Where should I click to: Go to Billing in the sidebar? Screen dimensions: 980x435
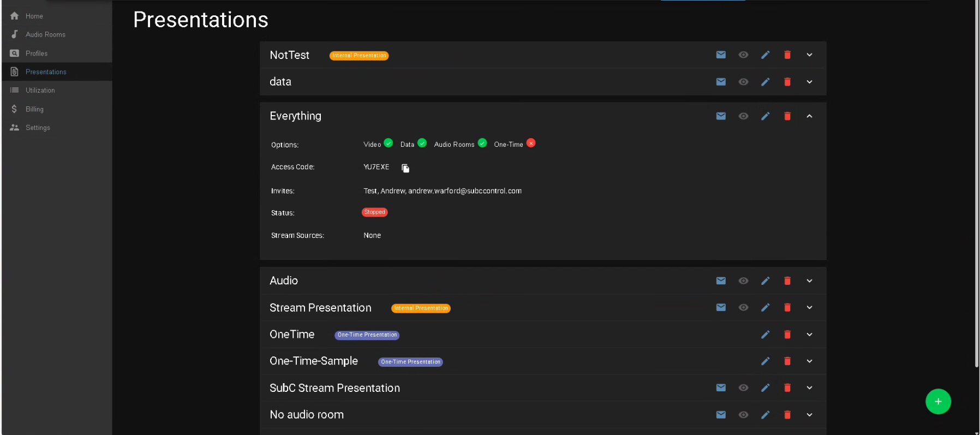coord(34,109)
